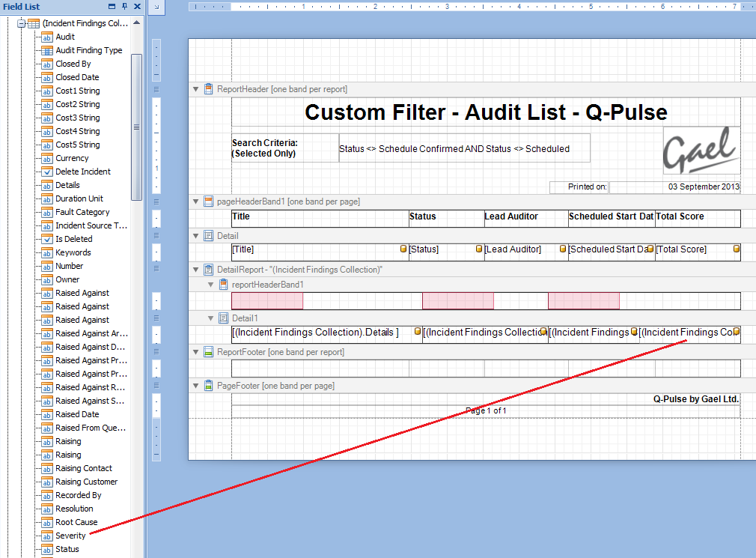Collapse the Detail1 sub-band
Screen dimensions: 756x558
pos(210,318)
